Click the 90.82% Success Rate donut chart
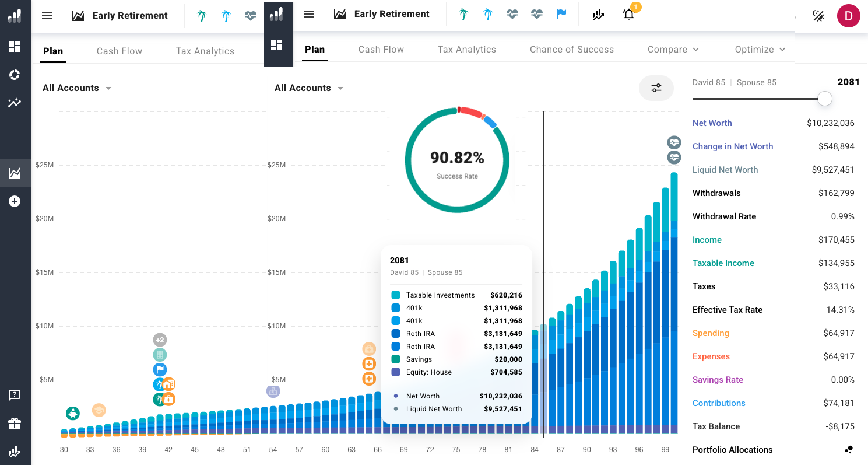868x465 pixels. pos(458,160)
